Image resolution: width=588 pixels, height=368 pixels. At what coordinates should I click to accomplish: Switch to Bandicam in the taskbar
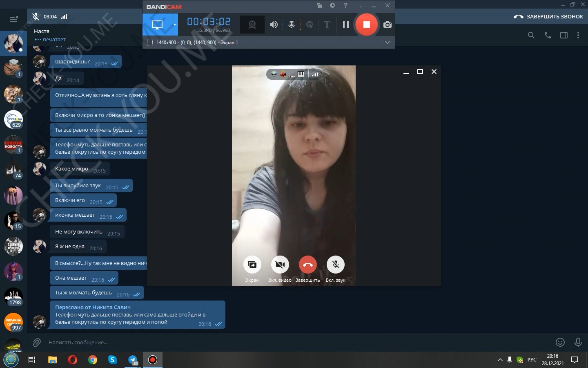tap(153, 360)
